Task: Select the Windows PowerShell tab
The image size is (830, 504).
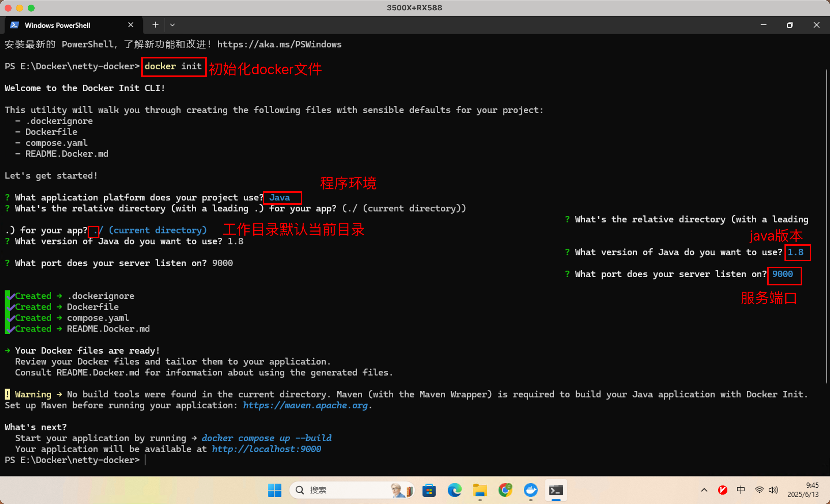Action: (57, 25)
